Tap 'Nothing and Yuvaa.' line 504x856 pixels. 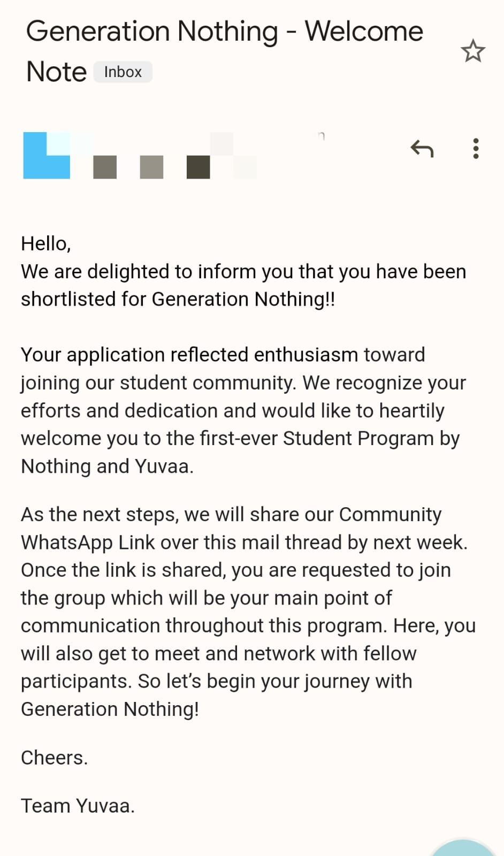(108, 467)
